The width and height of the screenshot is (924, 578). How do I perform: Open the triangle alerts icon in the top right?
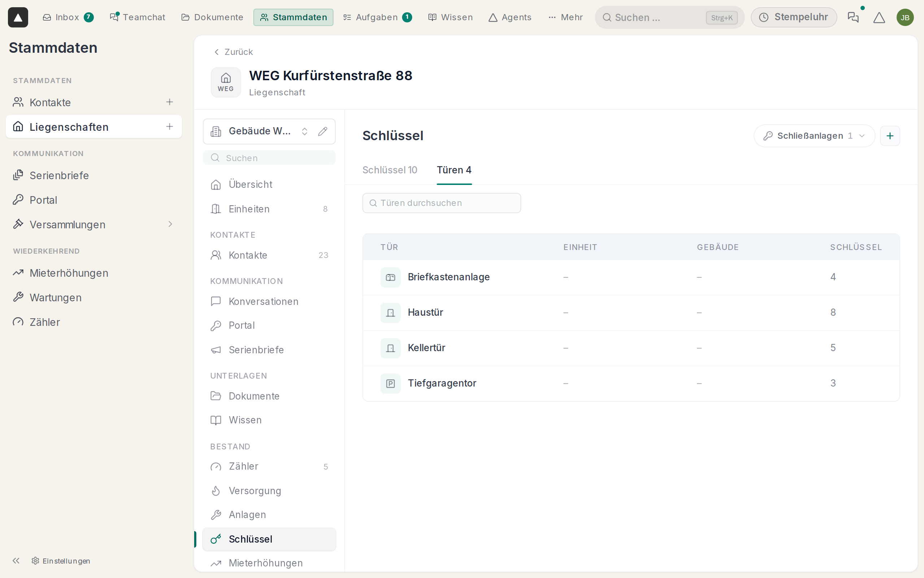[x=879, y=18]
